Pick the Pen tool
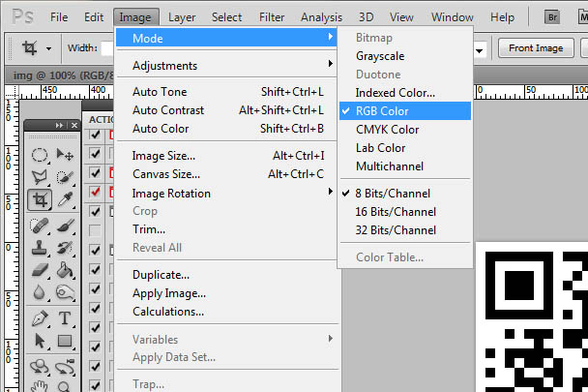588x392 pixels. pos(41,318)
